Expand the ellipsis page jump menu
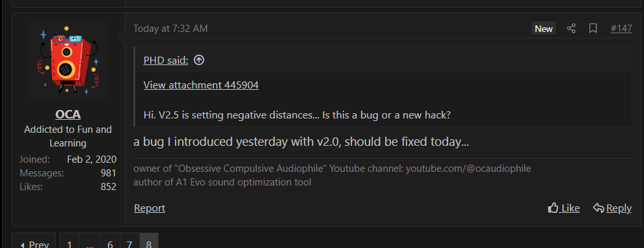 point(90,243)
